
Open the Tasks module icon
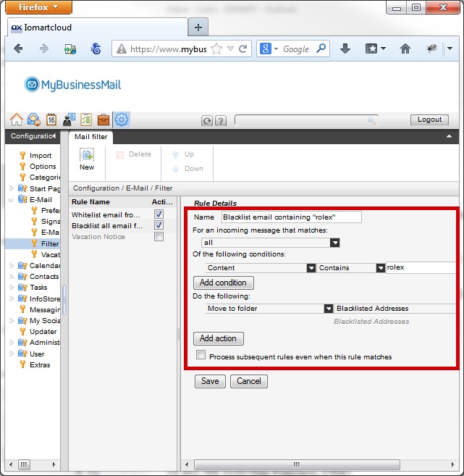(86, 120)
